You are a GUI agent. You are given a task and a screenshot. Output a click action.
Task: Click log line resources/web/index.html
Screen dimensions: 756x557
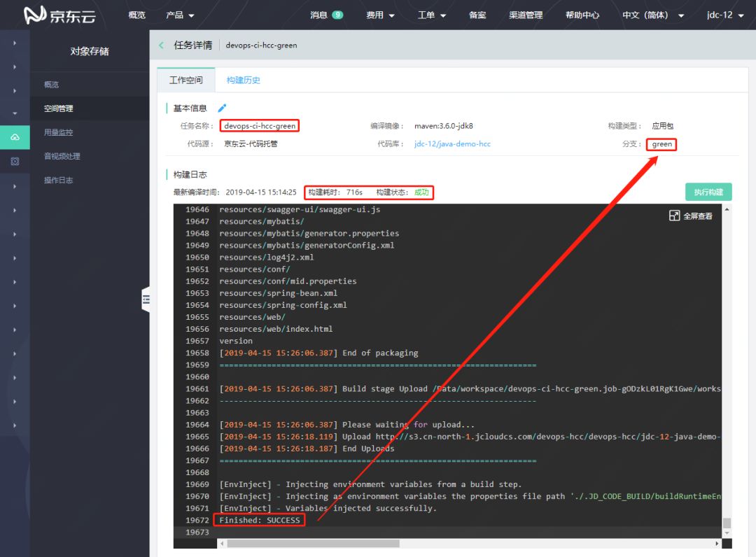click(x=276, y=329)
